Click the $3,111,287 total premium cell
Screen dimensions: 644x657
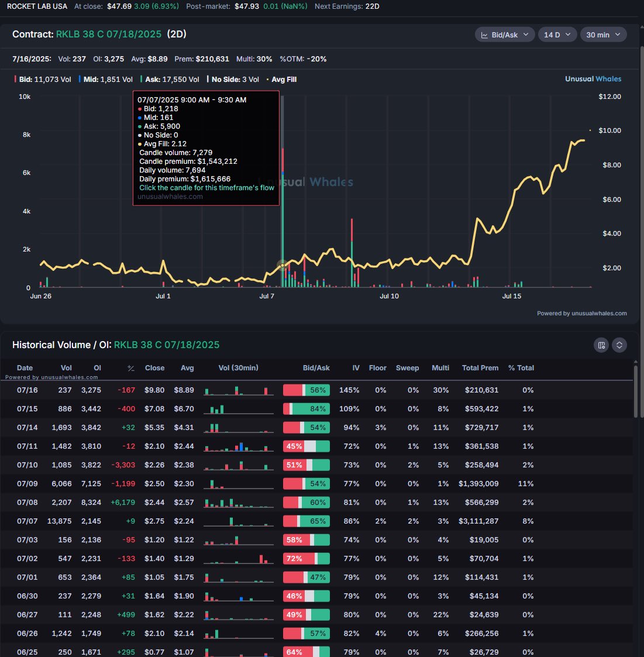click(478, 521)
